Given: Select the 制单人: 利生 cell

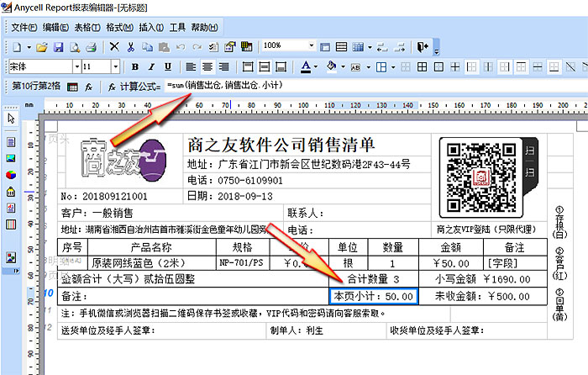Looking at the screenshot, I should point(326,330).
